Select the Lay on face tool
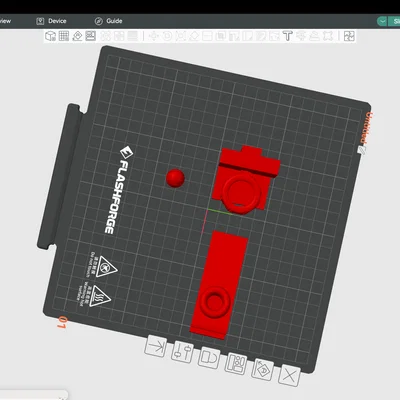The height and width of the screenshot is (400, 400). (x=194, y=36)
